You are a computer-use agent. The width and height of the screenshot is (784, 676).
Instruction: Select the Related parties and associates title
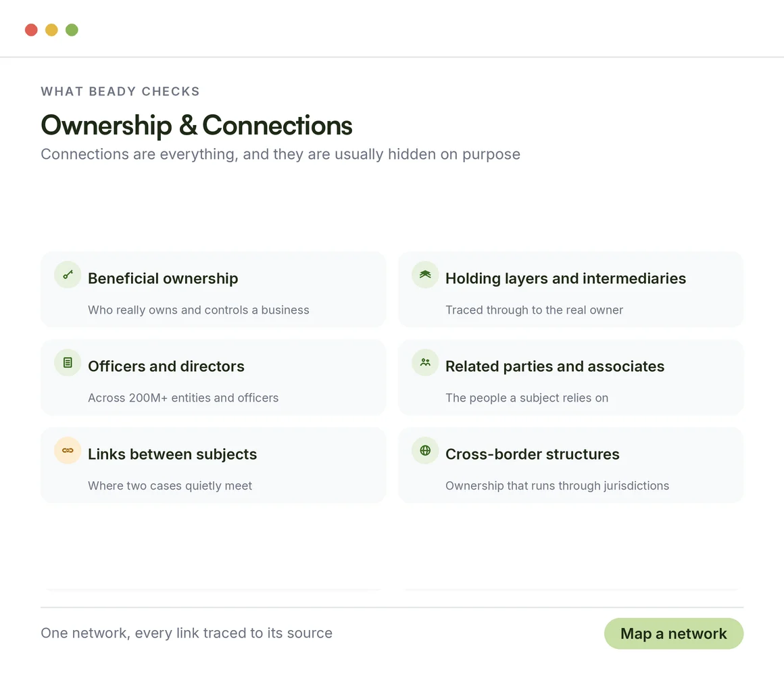pos(555,366)
